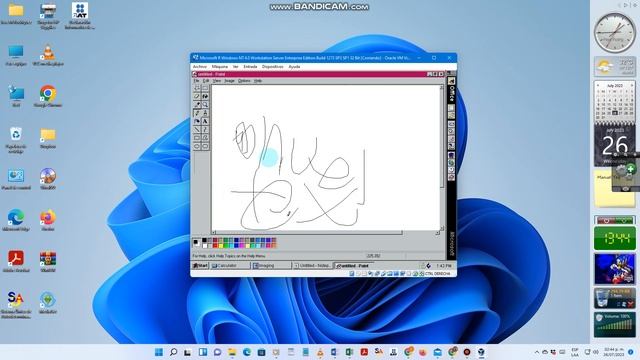
Task: Open the VirtualBox Máquina menu
Action: tap(220, 67)
